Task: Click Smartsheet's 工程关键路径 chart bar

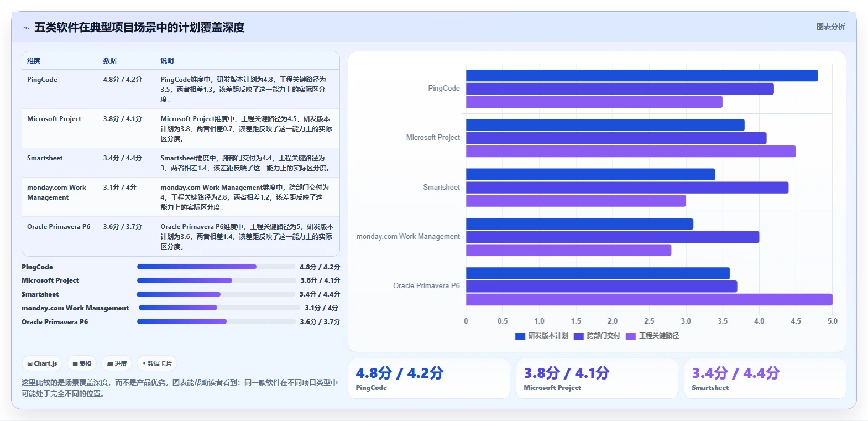Action: tap(576, 201)
